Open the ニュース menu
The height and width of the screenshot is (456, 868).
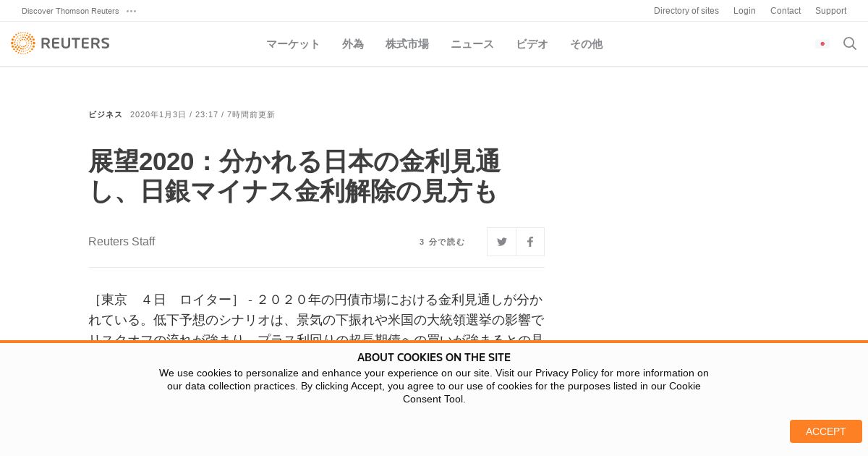(472, 44)
